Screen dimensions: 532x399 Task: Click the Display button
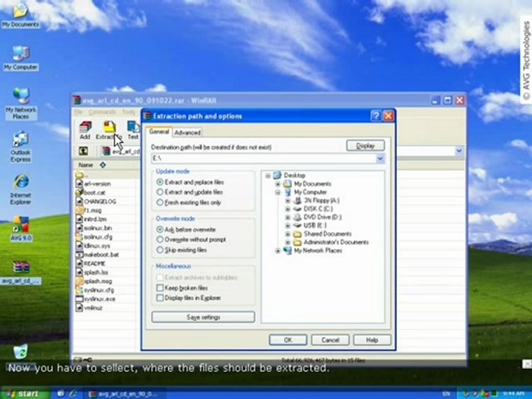point(365,146)
